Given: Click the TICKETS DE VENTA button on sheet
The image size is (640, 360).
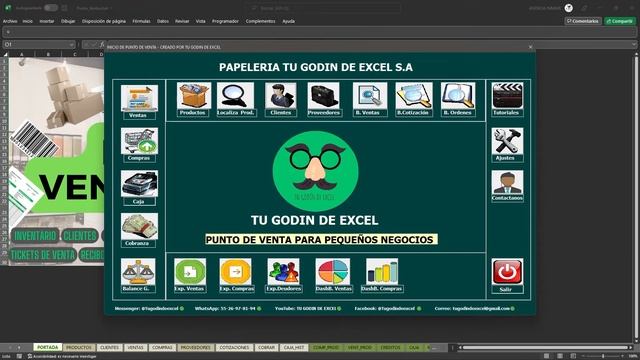Looking at the screenshot, I should [x=42, y=255].
